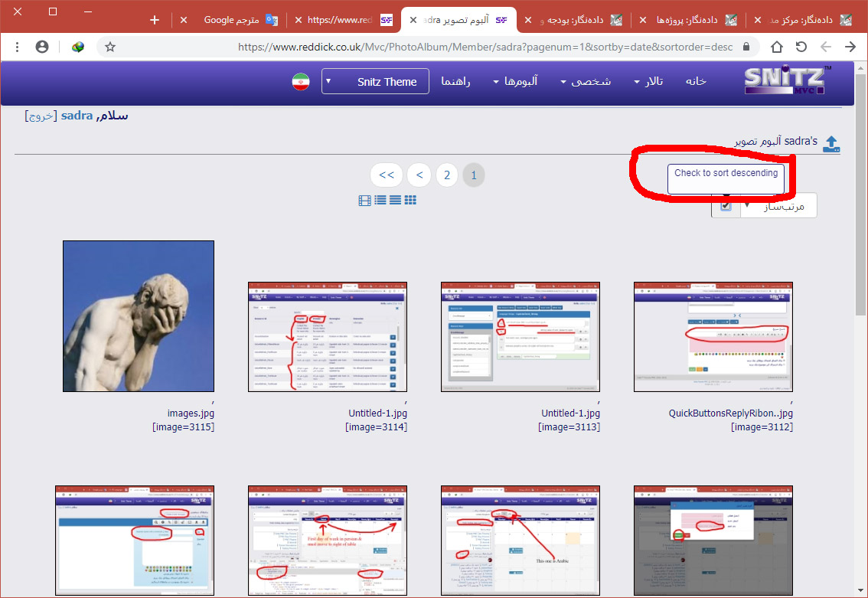The height and width of the screenshot is (598, 868).
Task: Switch to filmstrip view icon
Action: click(x=365, y=201)
